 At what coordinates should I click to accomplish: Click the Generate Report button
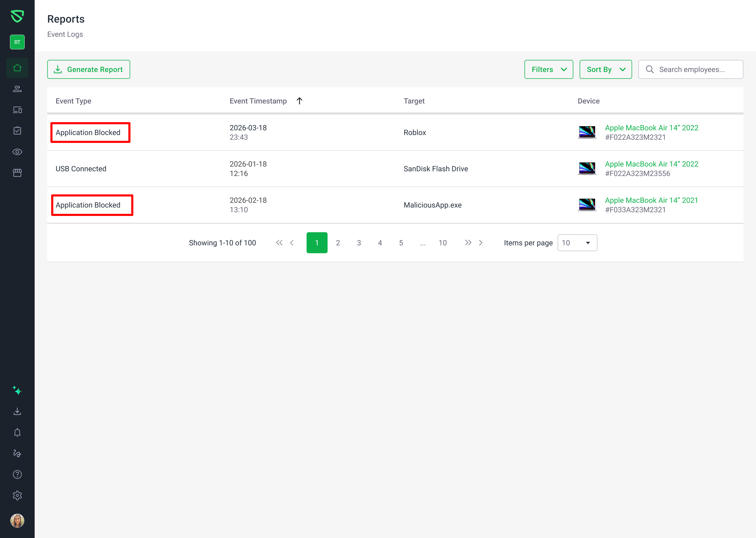pos(89,69)
